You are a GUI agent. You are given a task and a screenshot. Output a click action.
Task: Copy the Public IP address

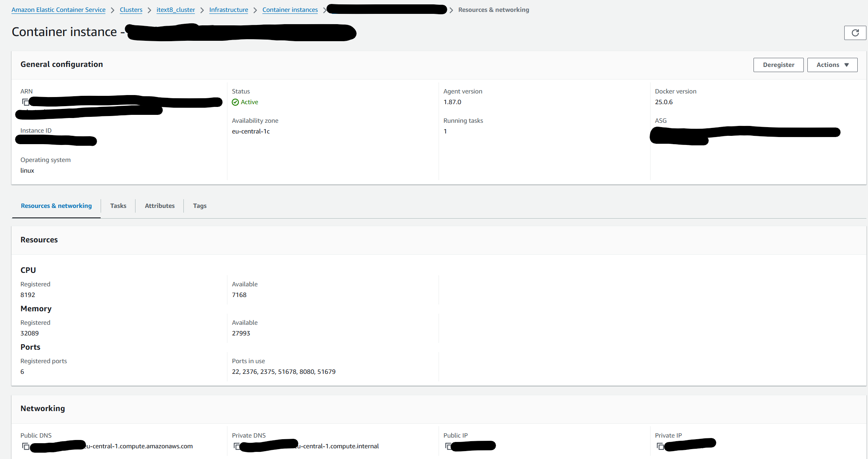coord(448,446)
